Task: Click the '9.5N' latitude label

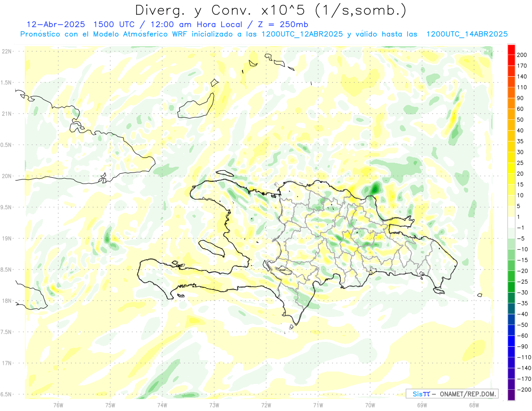Action: pos(7,207)
